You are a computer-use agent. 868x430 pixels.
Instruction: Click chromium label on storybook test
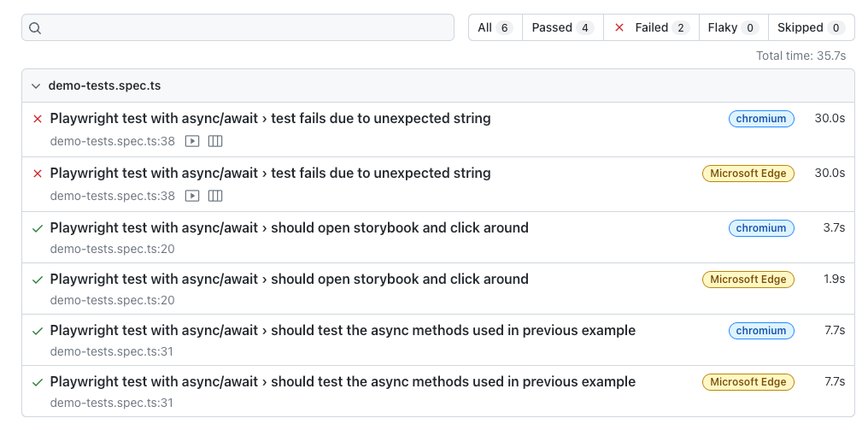coord(761,228)
